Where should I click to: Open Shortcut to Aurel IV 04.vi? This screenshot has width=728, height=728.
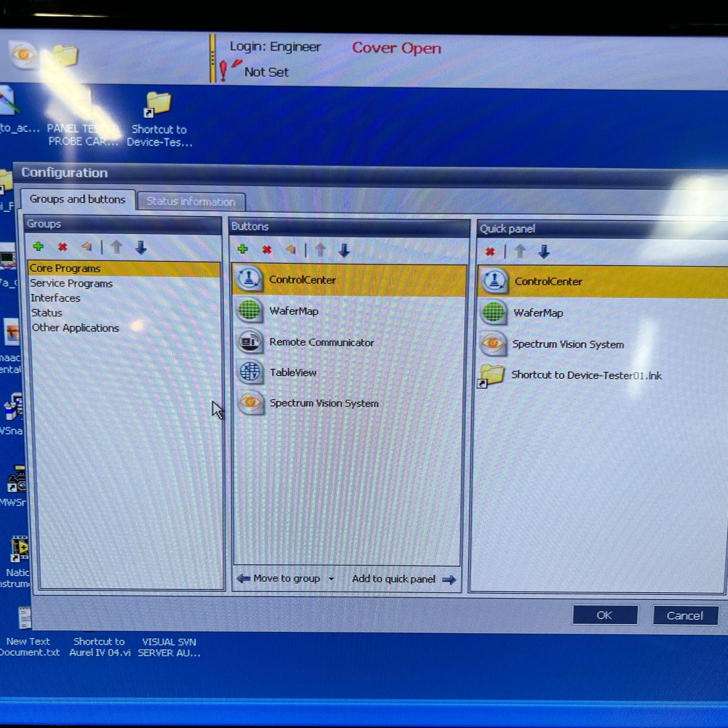pos(99,646)
